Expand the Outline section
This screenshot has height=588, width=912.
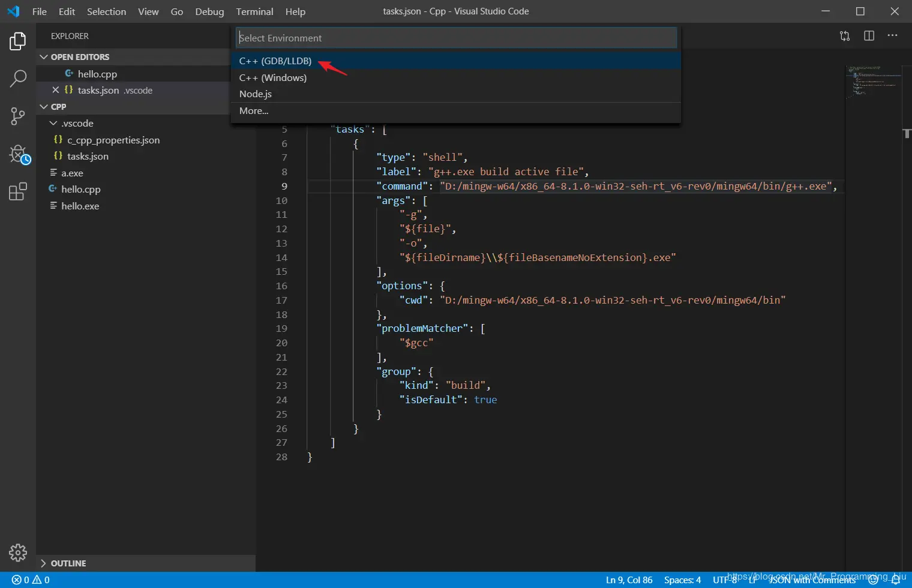(44, 563)
